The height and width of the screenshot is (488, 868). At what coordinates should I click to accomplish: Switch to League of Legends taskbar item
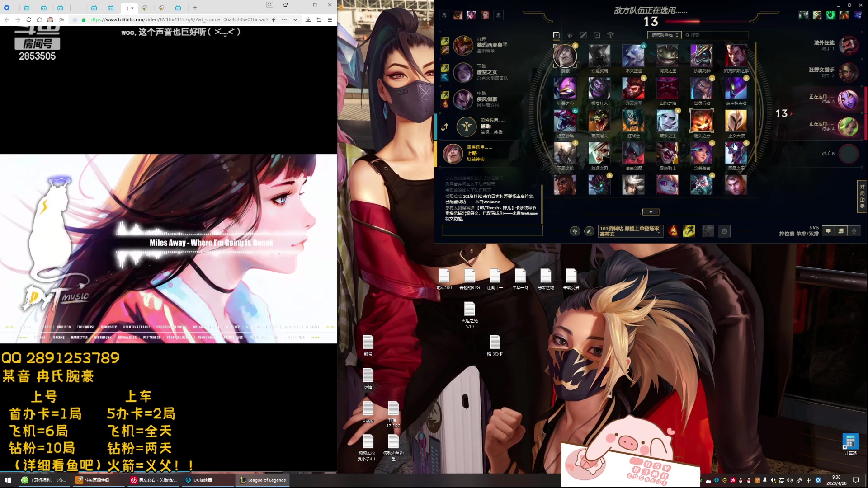click(x=263, y=480)
